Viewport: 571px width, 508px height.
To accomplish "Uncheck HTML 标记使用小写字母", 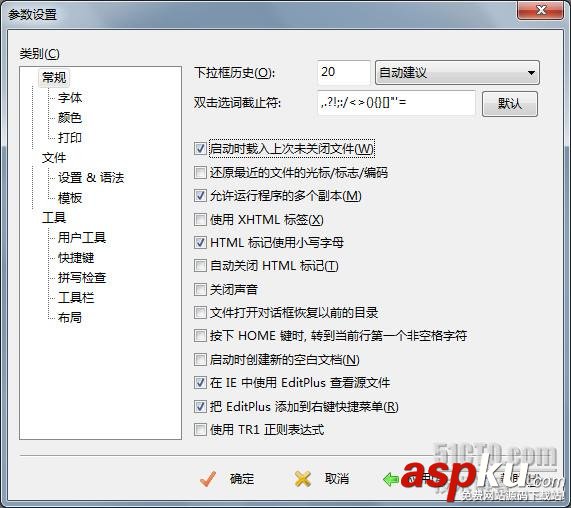I will pyautogui.click(x=200, y=242).
